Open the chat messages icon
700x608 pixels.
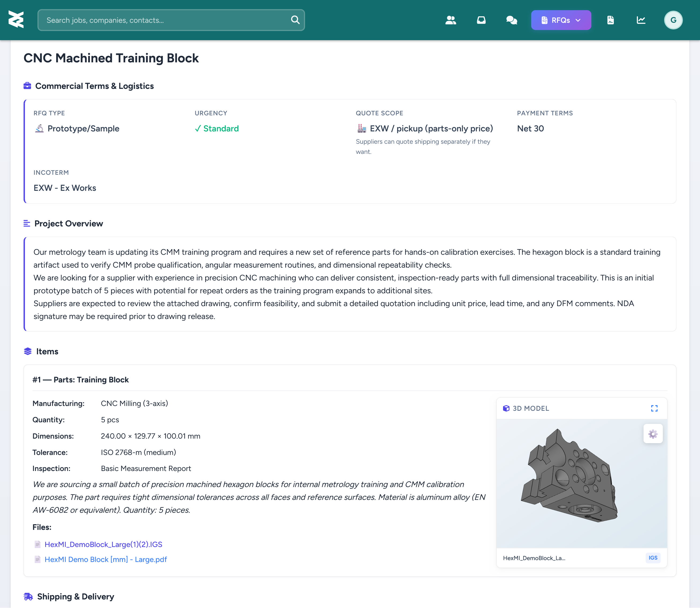coord(512,20)
